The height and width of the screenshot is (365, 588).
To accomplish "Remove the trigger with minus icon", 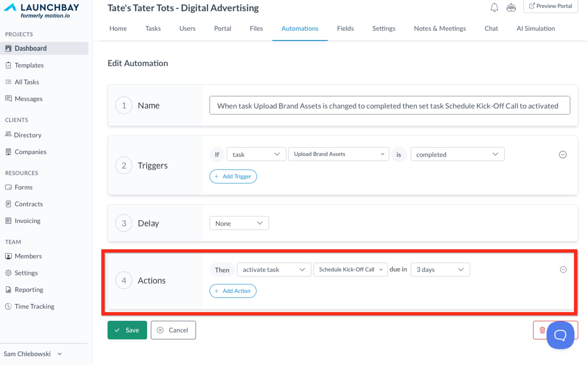I will pyautogui.click(x=562, y=155).
